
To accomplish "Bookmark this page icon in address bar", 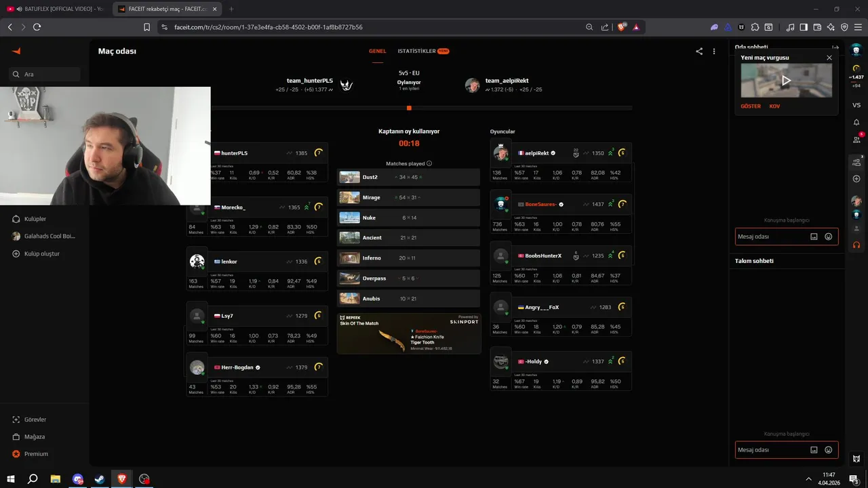I will tap(146, 27).
